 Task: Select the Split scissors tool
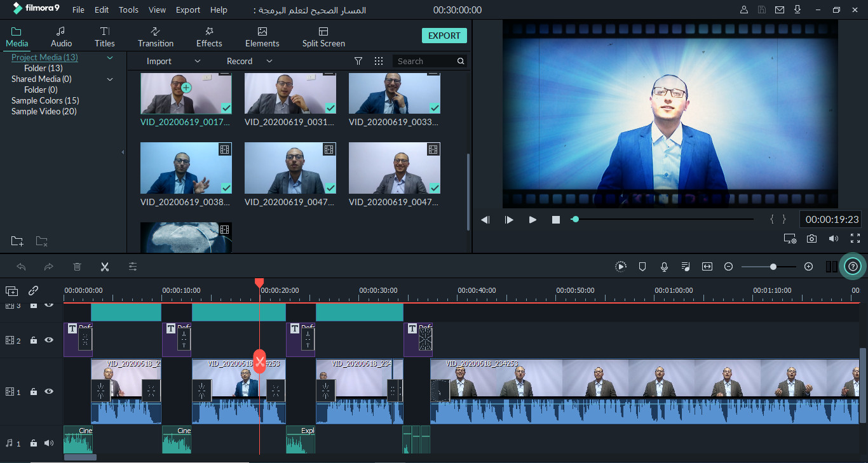click(105, 266)
